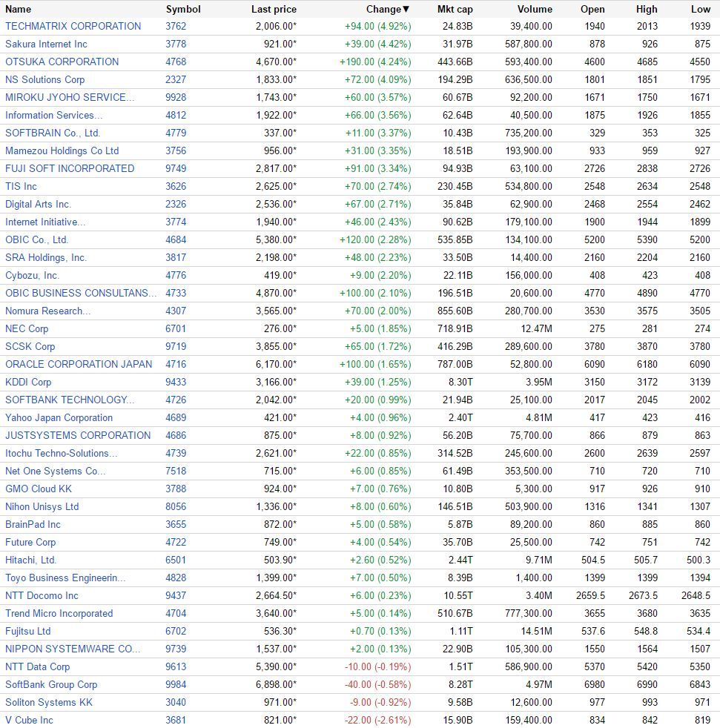The height and width of the screenshot is (728, 720).
Task: Open Yahoo Japan Corporation link
Action: tap(59, 418)
